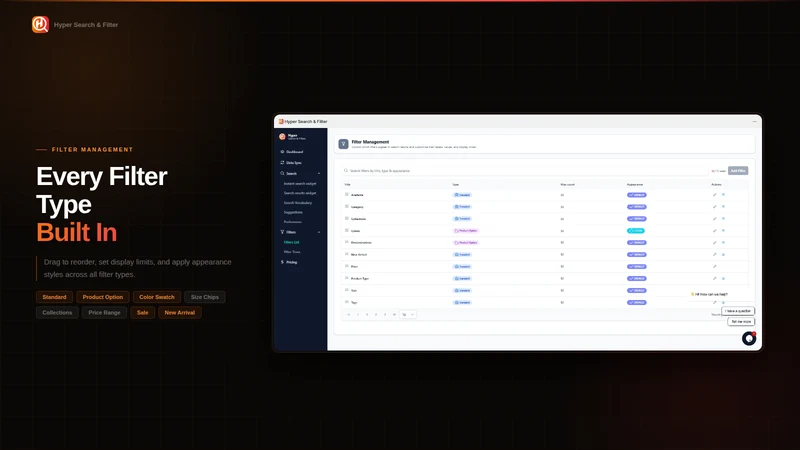Click the Price Range tag on the promo panel
The width and height of the screenshot is (800, 450).
pos(104,312)
